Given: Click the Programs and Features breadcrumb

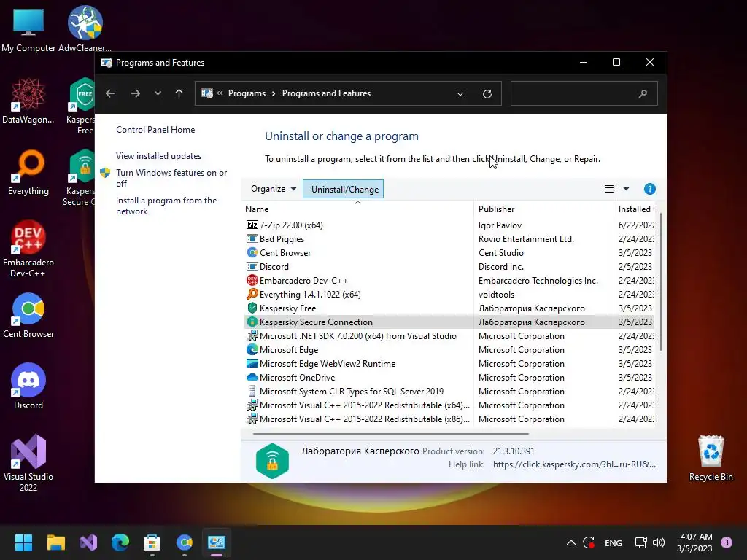Looking at the screenshot, I should coord(326,93).
